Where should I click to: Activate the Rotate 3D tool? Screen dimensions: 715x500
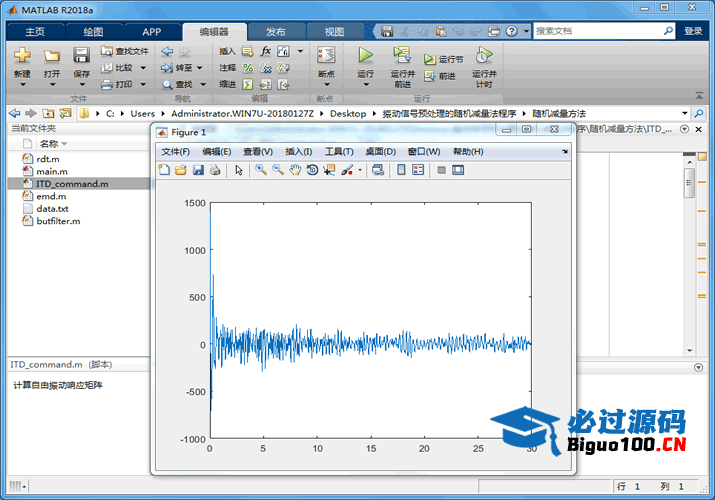(x=312, y=170)
